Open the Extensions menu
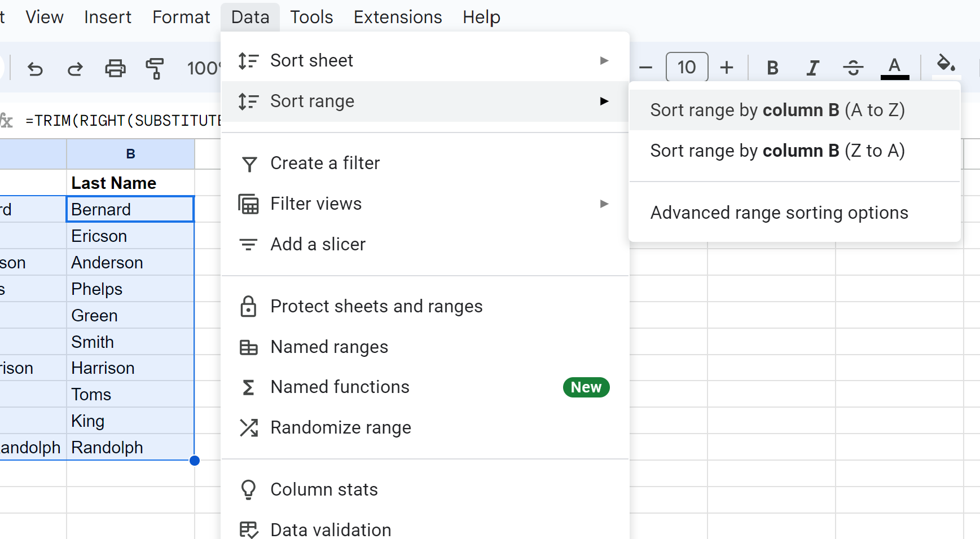 pos(398,17)
